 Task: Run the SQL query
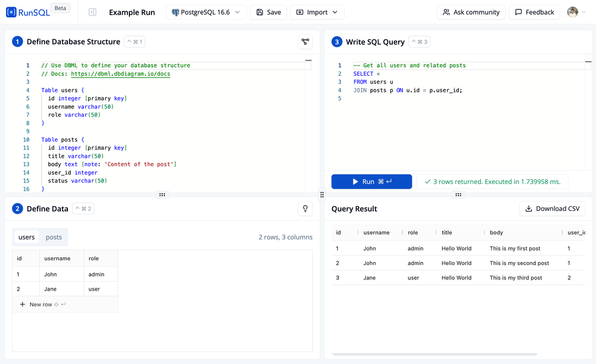point(371,181)
